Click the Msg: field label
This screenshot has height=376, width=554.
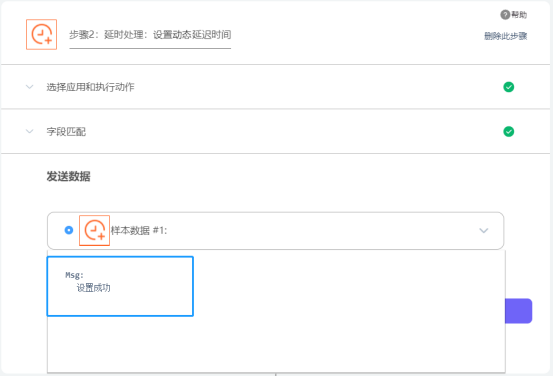coord(75,275)
